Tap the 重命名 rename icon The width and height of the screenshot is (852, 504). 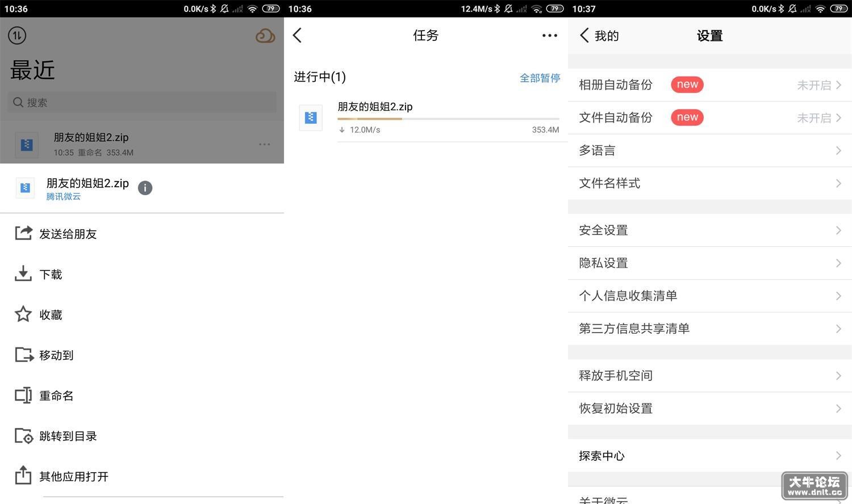[x=23, y=395]
